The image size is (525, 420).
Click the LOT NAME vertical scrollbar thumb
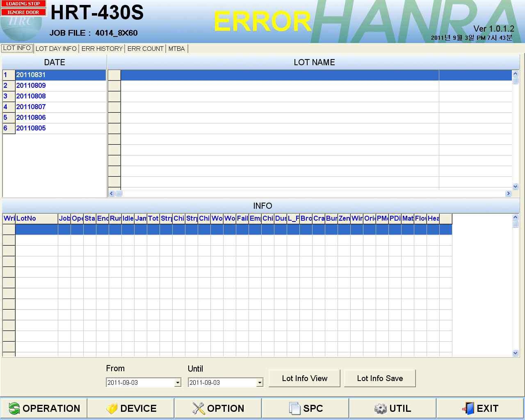[x=516, y=80]
